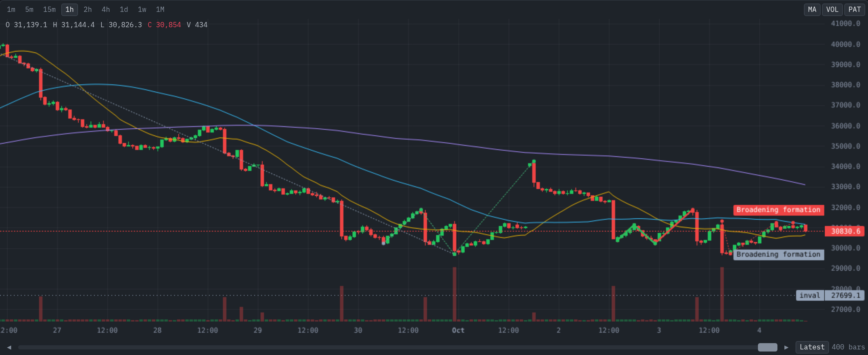Choose the 4h timeframe

click(x=106, y=9)
